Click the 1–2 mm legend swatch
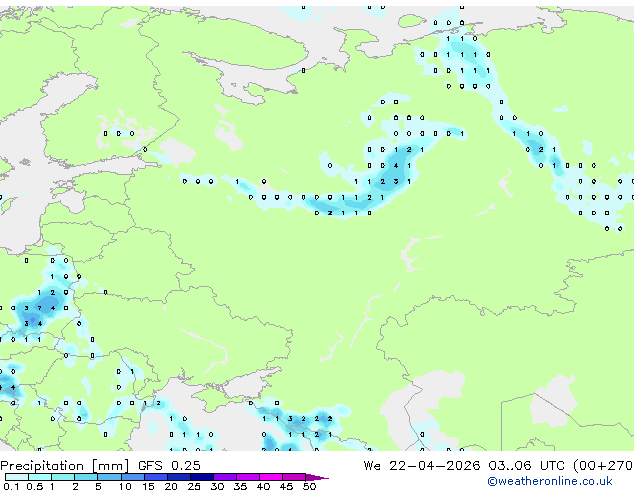 point(63,477)
